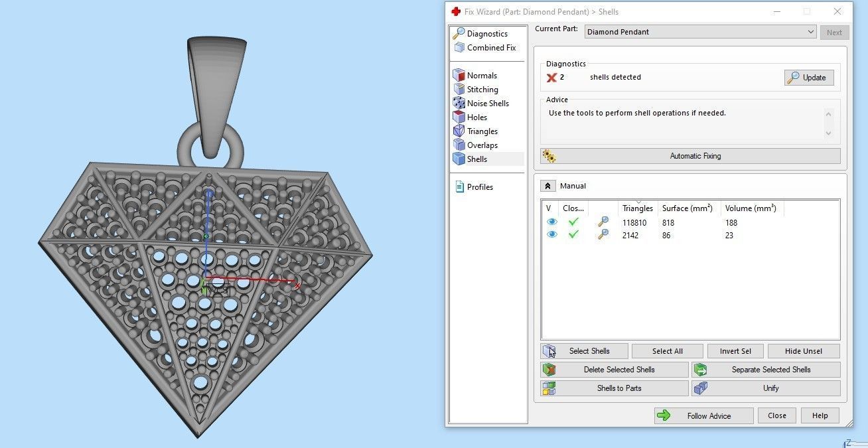This screenshot has width=868, height=448.
Task: Click the red cross shells-detected icon
Action: (x=551, y=78)
